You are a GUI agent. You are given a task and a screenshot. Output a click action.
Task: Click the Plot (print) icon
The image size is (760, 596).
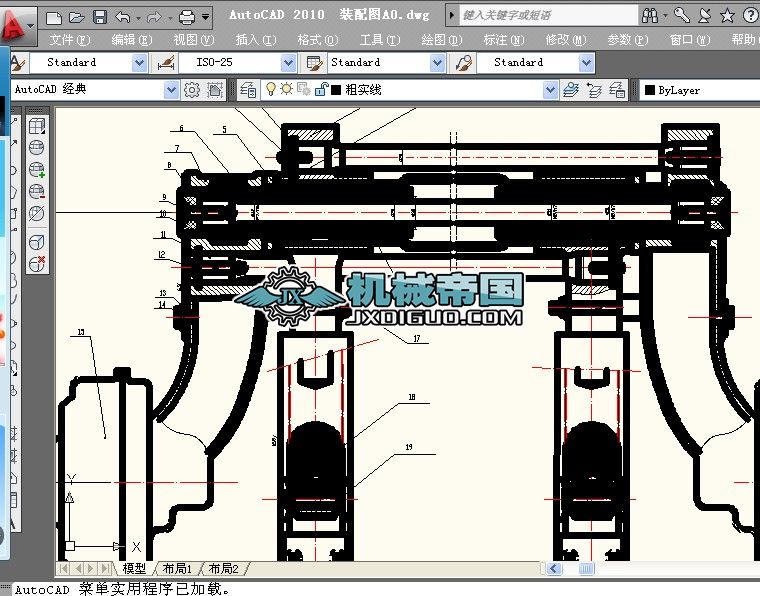[187, 17]
